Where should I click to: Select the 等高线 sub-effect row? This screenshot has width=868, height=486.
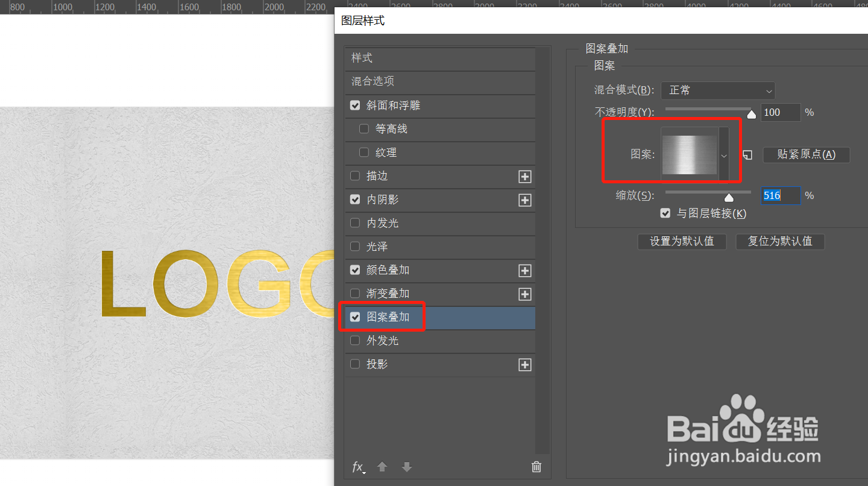pos(440,129)
